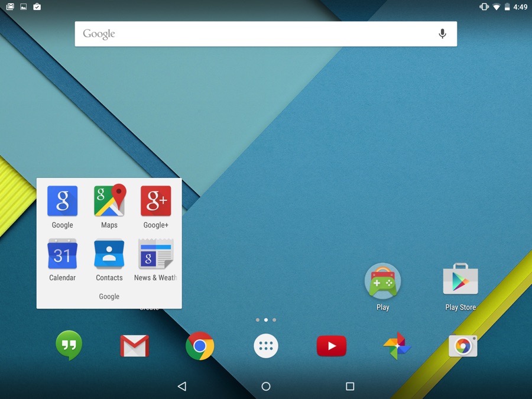Open the Camera app in the dock
Image resolution: width=532 pixels, height=399 pixels.
[x=463, y=346]
